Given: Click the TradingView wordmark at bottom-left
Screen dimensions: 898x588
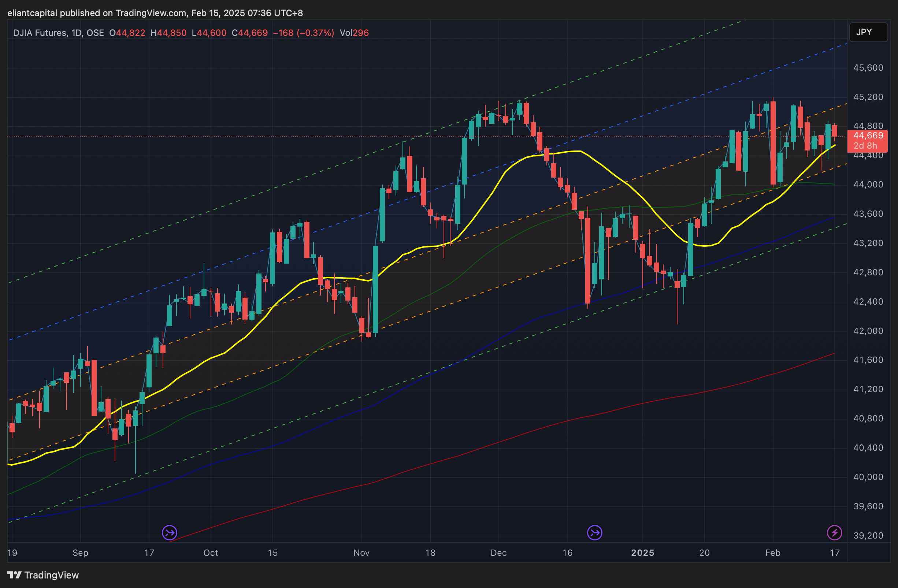Looking at the screenshot, I should click(51, 575).
